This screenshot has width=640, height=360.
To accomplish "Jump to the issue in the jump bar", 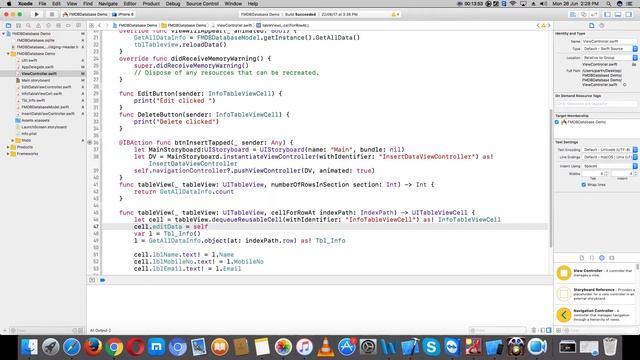I will coord(543,25).
